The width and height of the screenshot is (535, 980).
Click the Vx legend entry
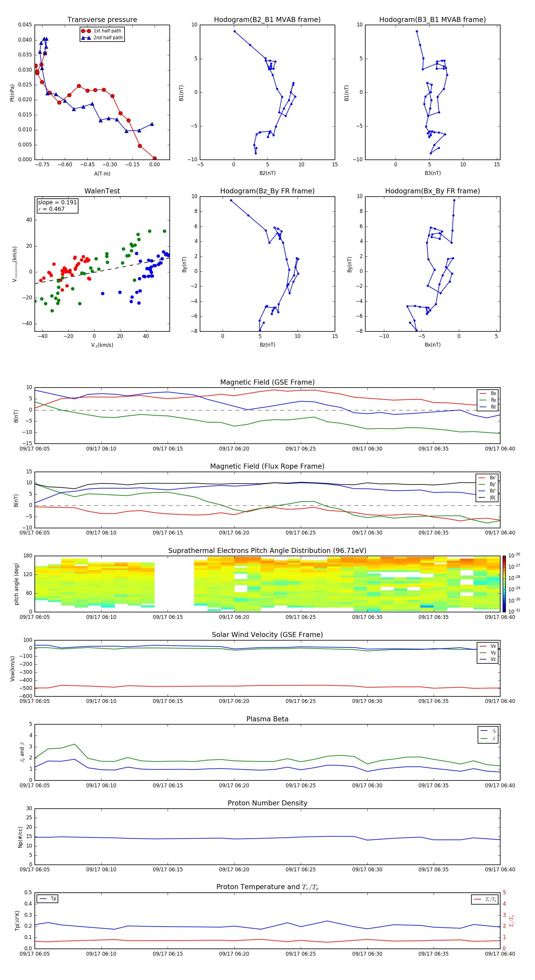[488, 646]
